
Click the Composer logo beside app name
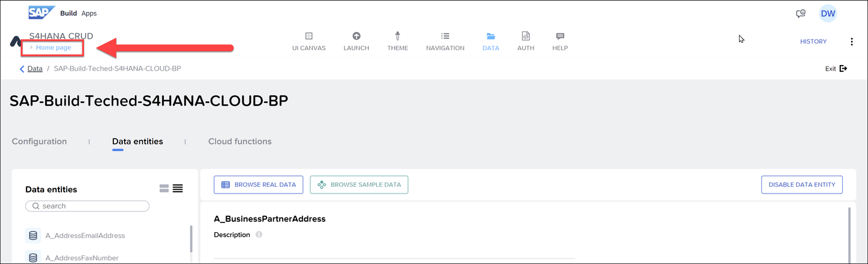pos(16,42)
